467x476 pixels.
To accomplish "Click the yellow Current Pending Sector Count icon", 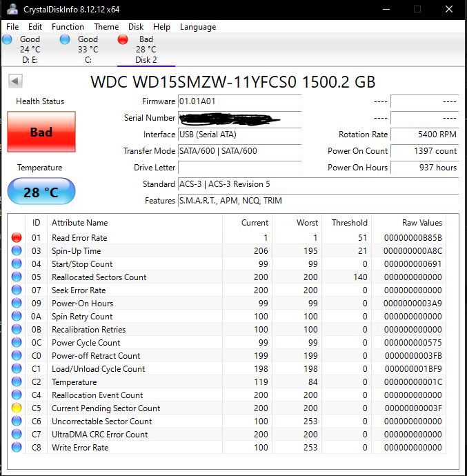I will tap(17, 408).
